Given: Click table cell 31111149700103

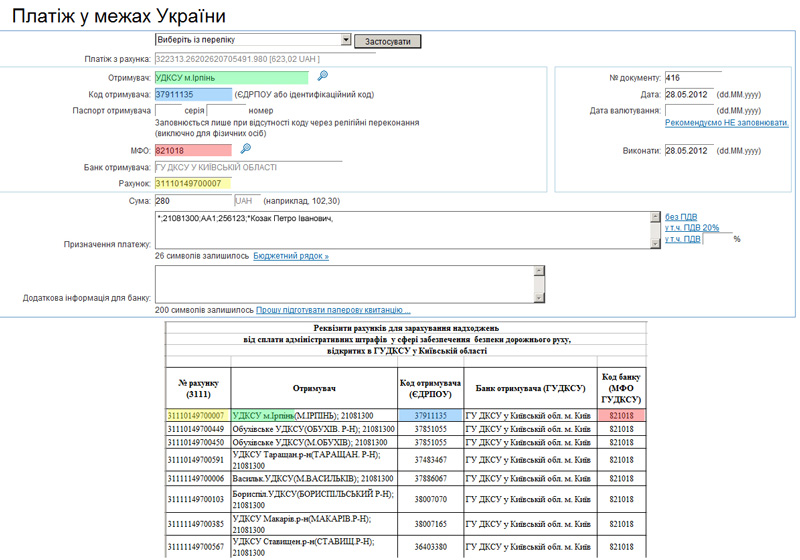Looking at the screenshot, I should [198, 499].
